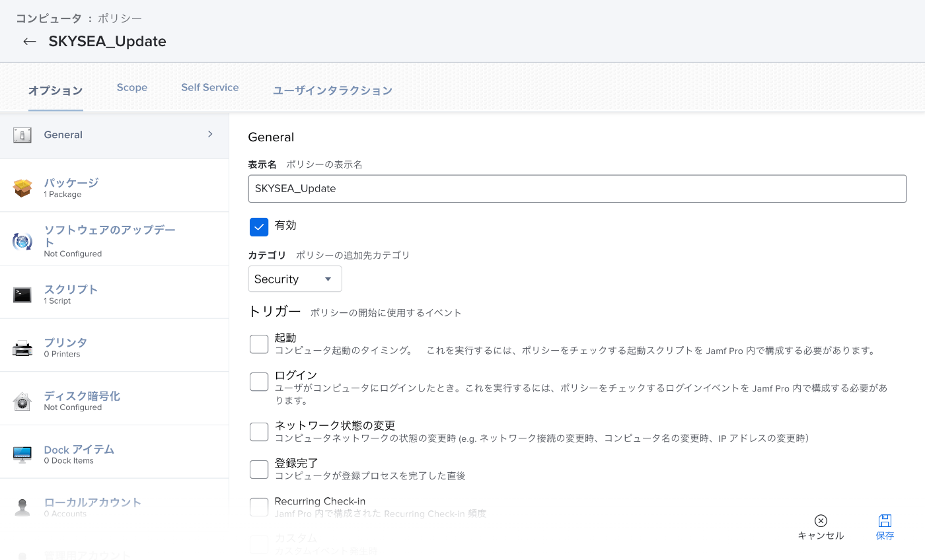
Task: Click the local accounts person icon
Action: point(22,508)
